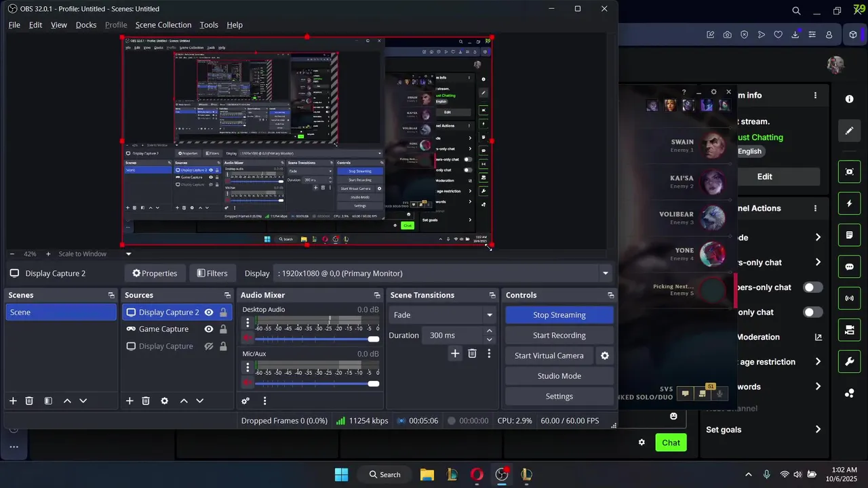Add a new scene with the plus icon

click(13, 401)
